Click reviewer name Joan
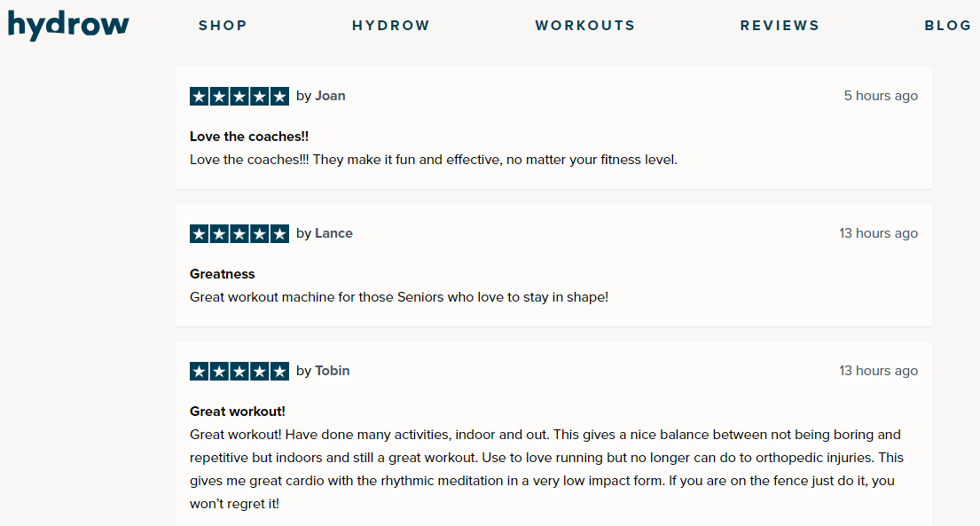Image resolution: width=980 pixels, height=526 pixels. (330, 96)
